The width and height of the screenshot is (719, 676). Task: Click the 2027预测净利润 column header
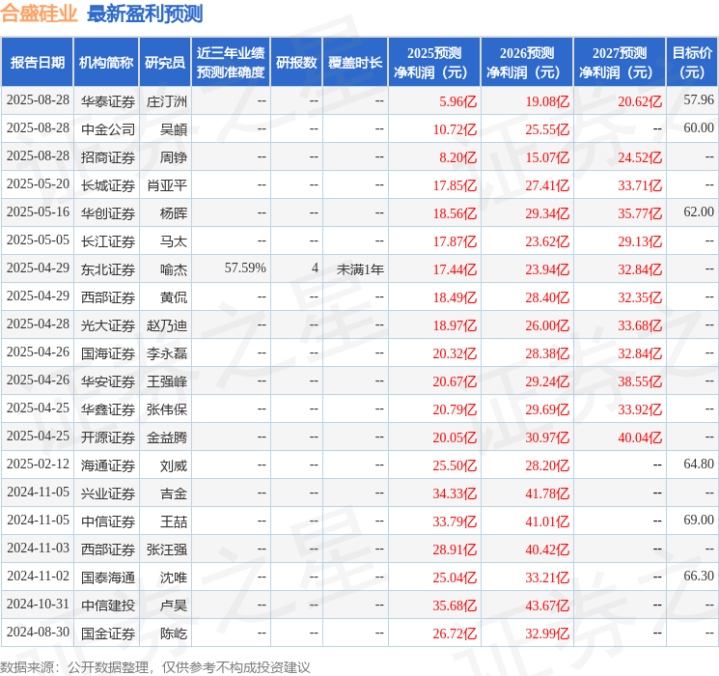tap(619, 62)
